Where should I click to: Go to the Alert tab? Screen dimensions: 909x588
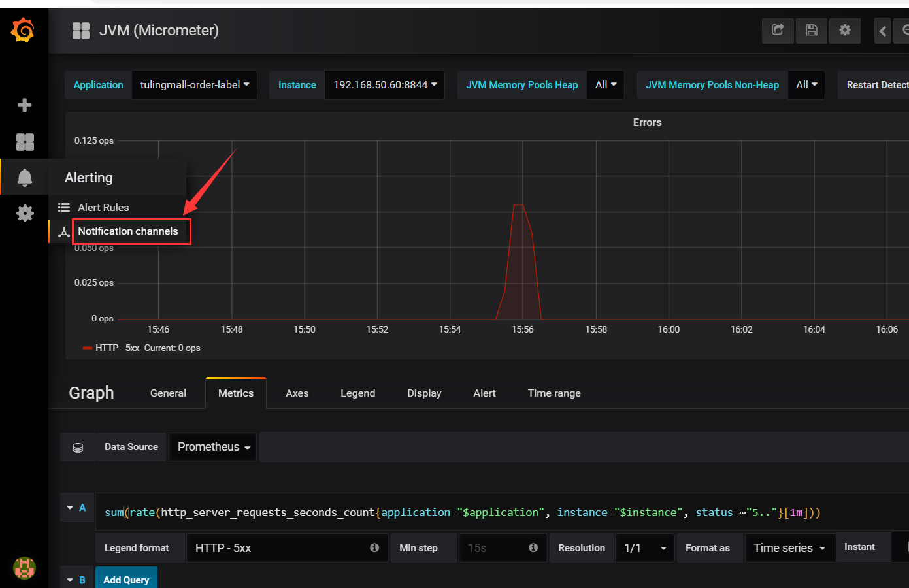coord(484,393)
